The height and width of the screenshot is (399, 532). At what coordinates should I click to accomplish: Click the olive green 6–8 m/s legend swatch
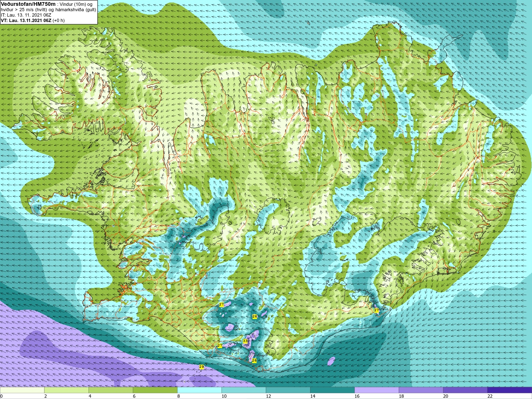point(155,390)
